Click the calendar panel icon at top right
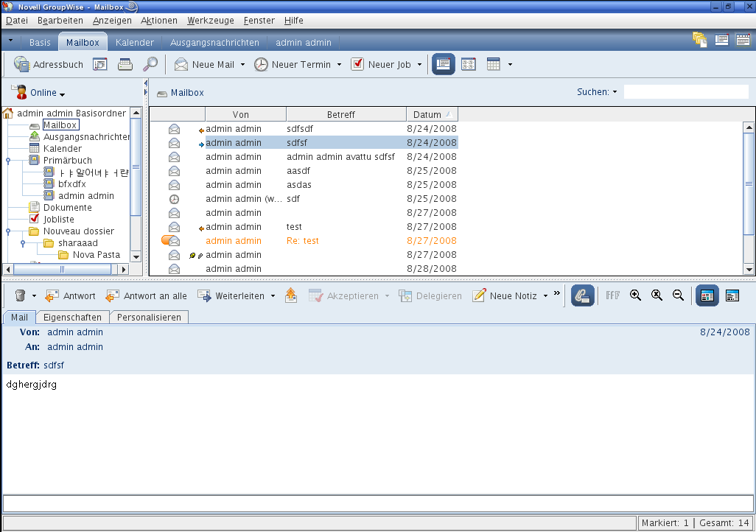The width and height of the screenshot is (756, 532). click(x=743, y=40)
